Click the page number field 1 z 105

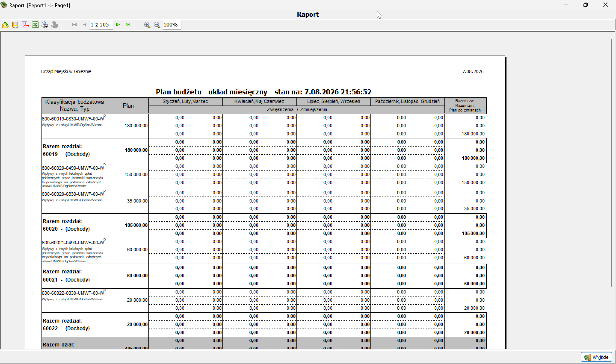point(101,25)
